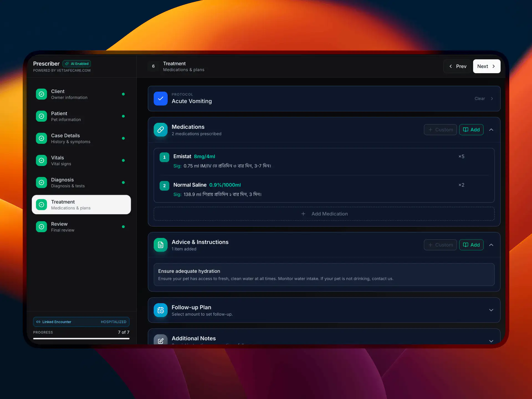Select the Treatment step in sidebar
Viewport: 532px width, 399px height.
pos(81,205)
